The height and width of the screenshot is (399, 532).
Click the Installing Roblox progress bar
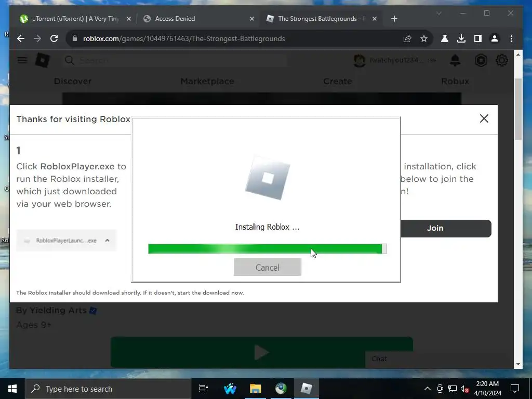268,249
